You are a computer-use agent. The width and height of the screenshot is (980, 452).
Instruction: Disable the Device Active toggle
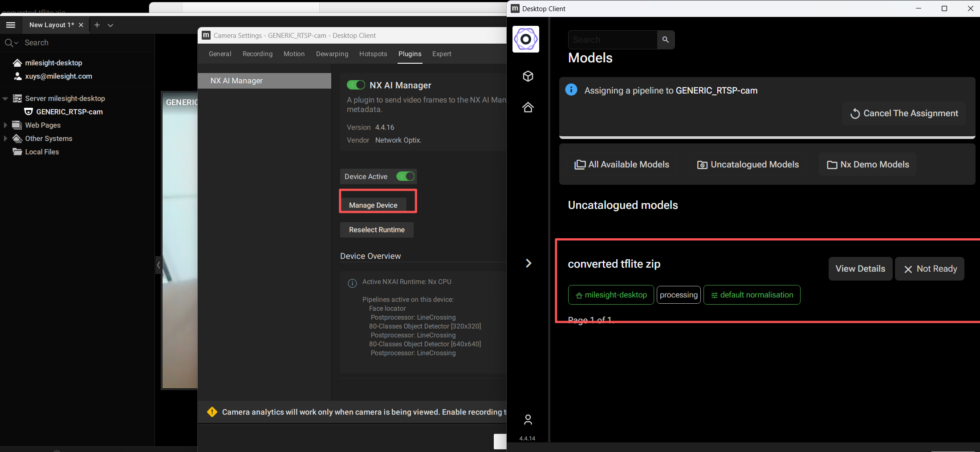[405, 176]
